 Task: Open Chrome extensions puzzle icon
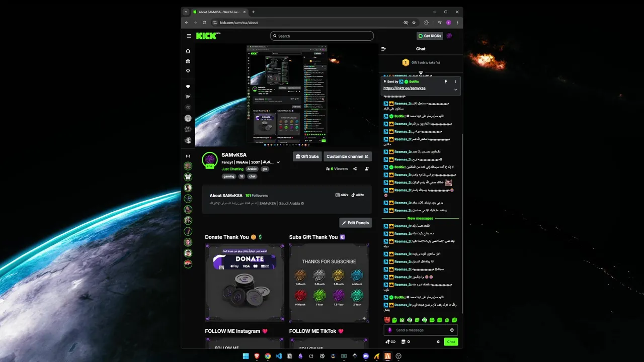point(426,22)
